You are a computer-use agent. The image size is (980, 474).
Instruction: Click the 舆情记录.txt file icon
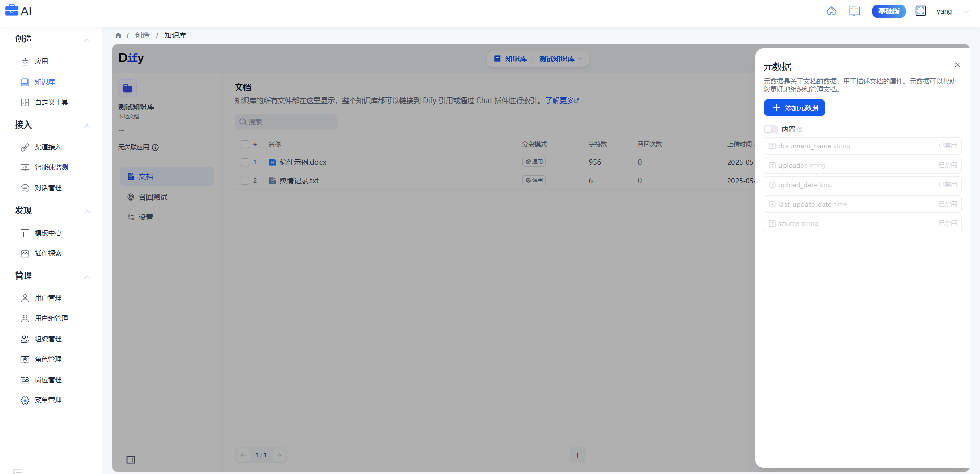(x=273, y=181)
